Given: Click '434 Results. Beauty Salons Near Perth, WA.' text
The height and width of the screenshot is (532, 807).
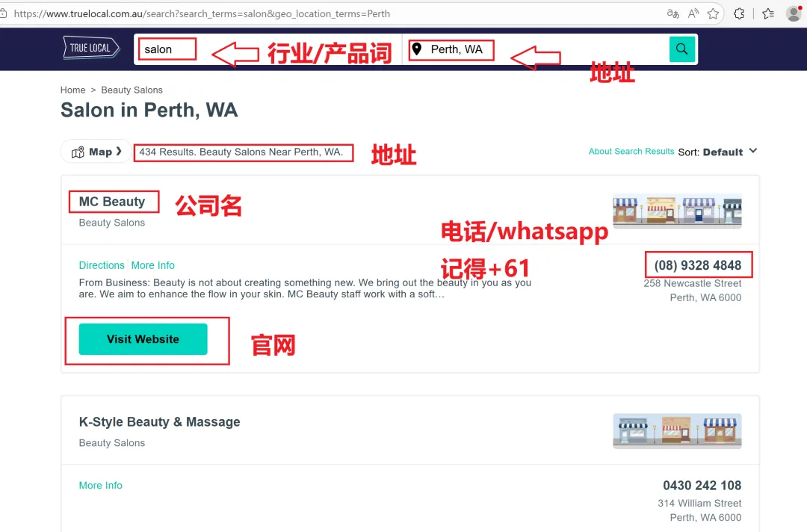Looking at the screenshot, I should [241, 152].
